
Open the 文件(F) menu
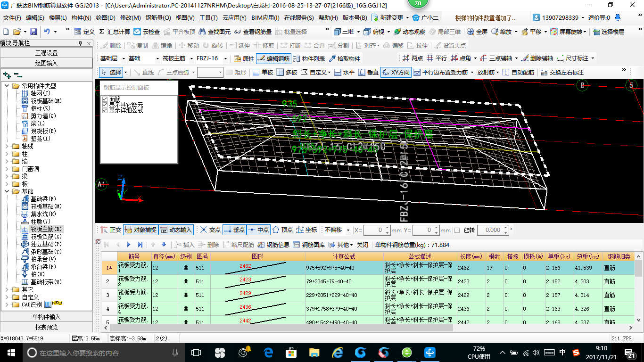pyautogui.click(x=12, y=18)
